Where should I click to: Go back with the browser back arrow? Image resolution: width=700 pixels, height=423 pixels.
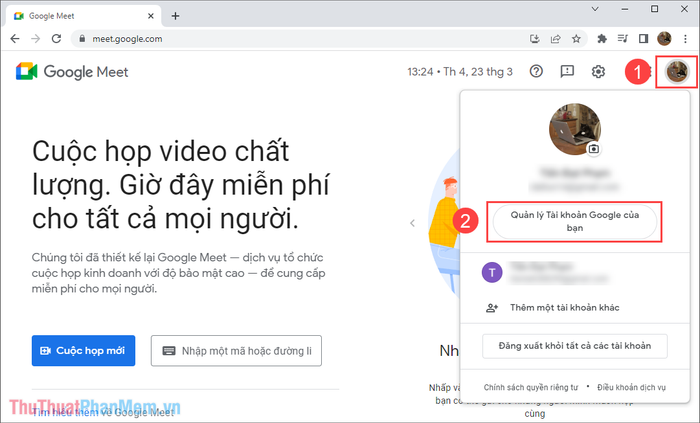pyautogui.click(x=15, y=39)
